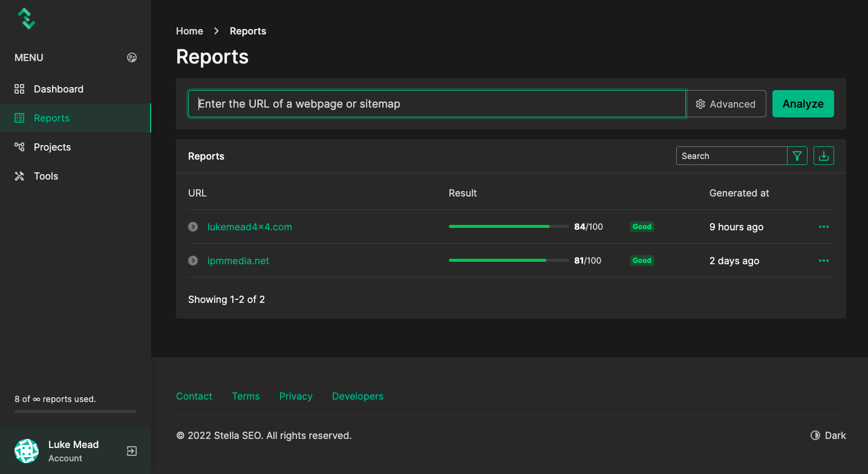Click the Stella SEO logo icon
This screenshot has height=474, width=868.
point(26,19)
